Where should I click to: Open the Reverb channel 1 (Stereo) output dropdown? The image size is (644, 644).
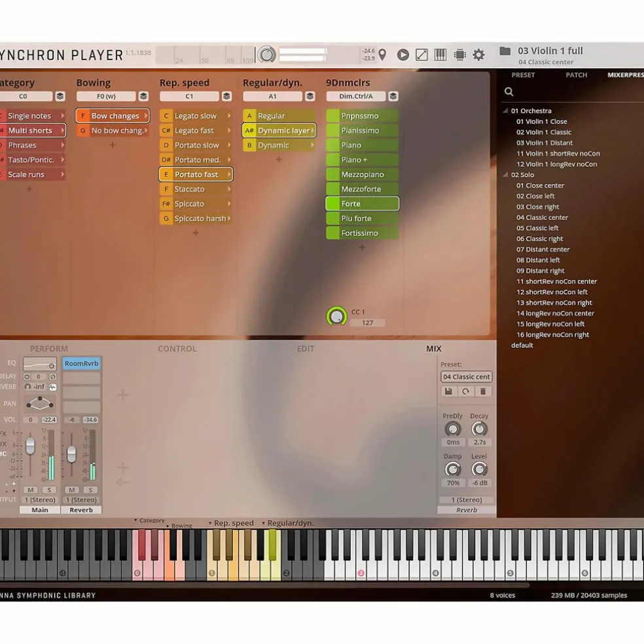pyautogui.click(x=81, y=500)
